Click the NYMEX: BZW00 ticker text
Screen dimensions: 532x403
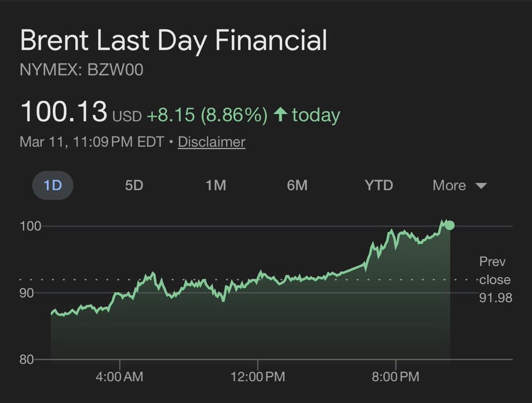tap(81, 70)
